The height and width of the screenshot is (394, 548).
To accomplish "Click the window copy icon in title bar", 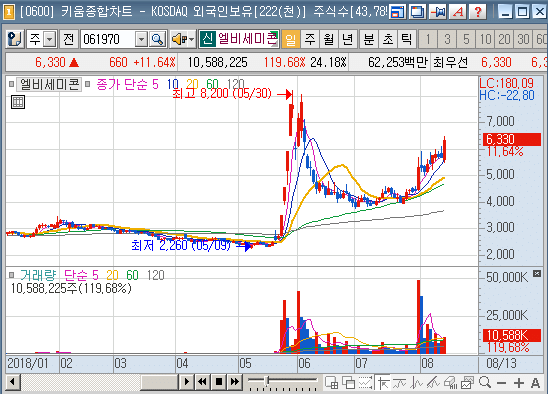I will [418, 12].
